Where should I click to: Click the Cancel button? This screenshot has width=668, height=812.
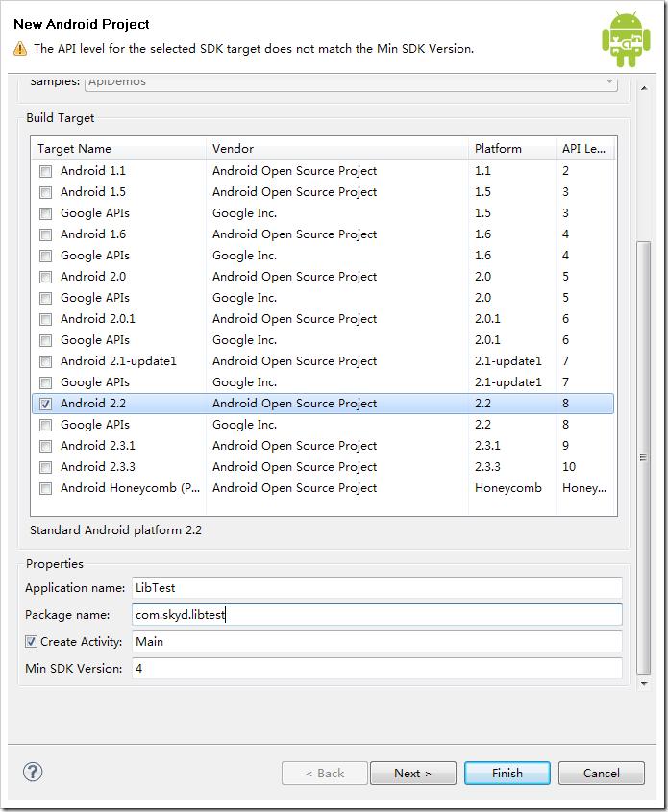(602, 774)
